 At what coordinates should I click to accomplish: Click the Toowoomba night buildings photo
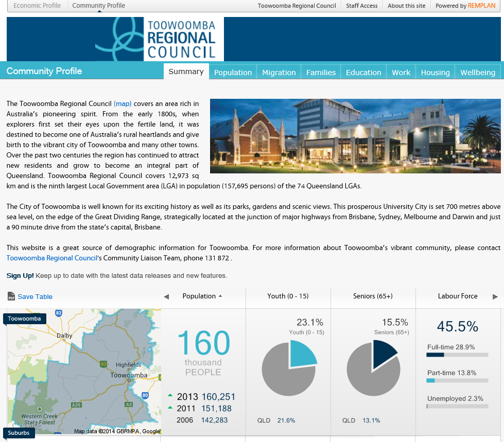point(355,136)
